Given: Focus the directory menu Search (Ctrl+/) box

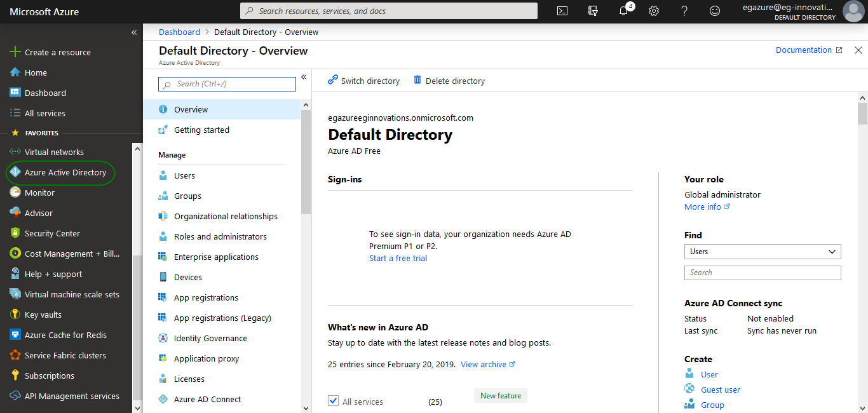Looking at the screenshot, I should pyautogui.click(x=227, y=84).
